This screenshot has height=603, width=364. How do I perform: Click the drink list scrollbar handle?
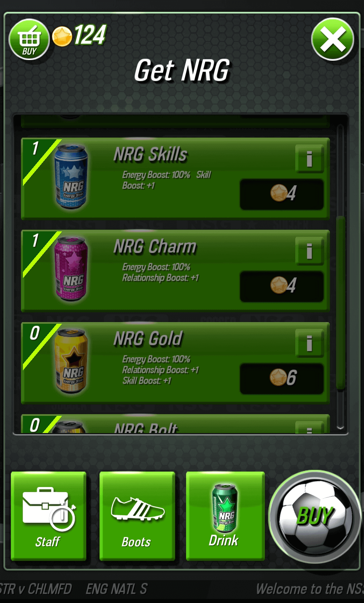click(x=340, y=303)
